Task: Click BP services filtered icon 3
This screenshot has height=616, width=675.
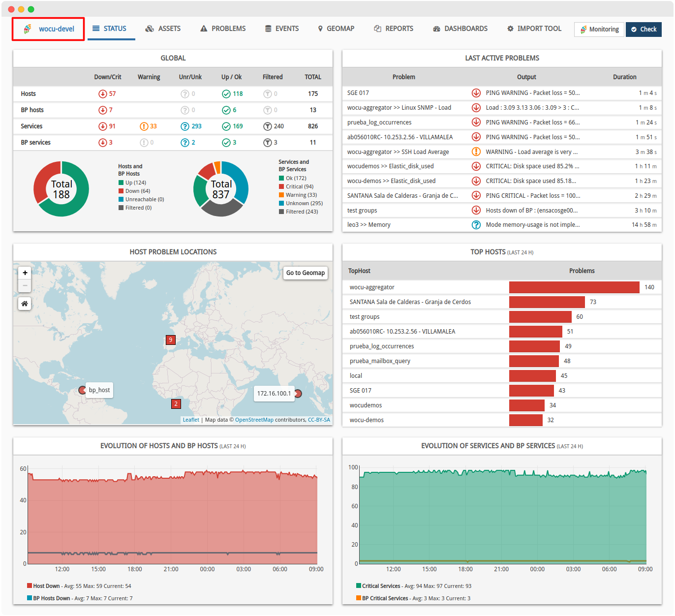Action: [x=268, y=142]
